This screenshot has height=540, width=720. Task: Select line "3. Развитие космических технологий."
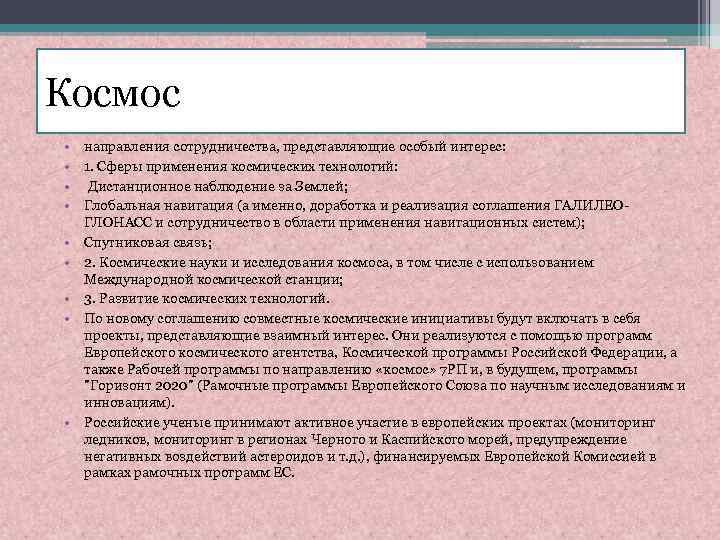click(207, 299)
